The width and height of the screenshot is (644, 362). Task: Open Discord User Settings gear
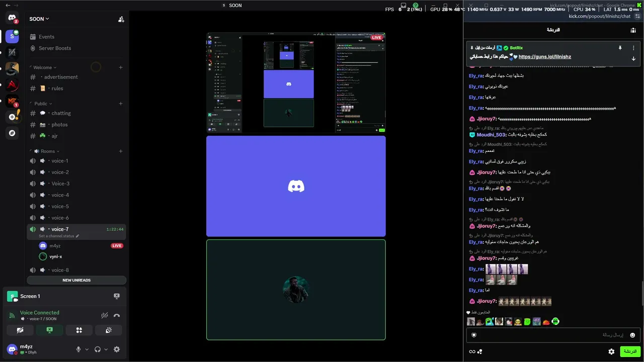click(x=117, y=349)
